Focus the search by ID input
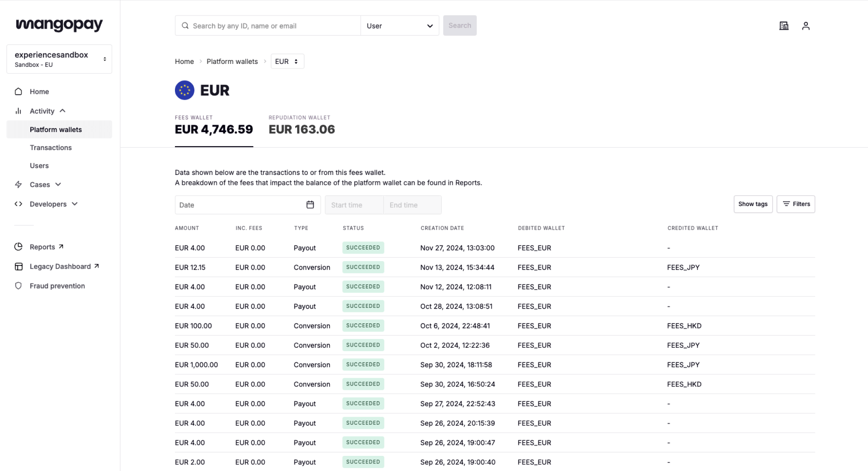Image resolution: width=868 pixels, height=471 pixels. (x=268, y=26)
